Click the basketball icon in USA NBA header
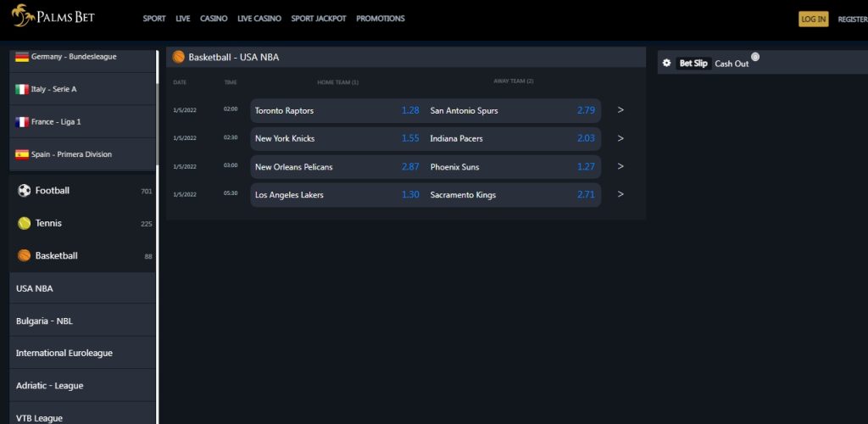The height and width of the screenshot is (424, 868). (178, 57)
